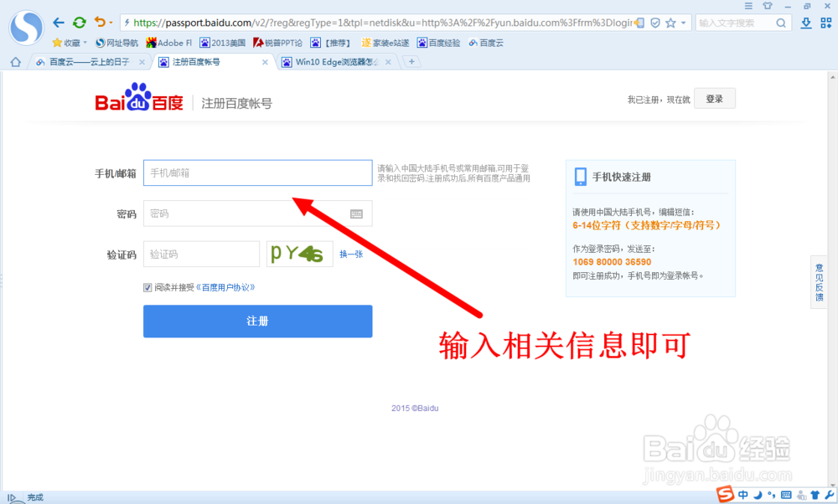Click the 1069 80000 36590 number text
838x504 pixels.
[612, 262]
